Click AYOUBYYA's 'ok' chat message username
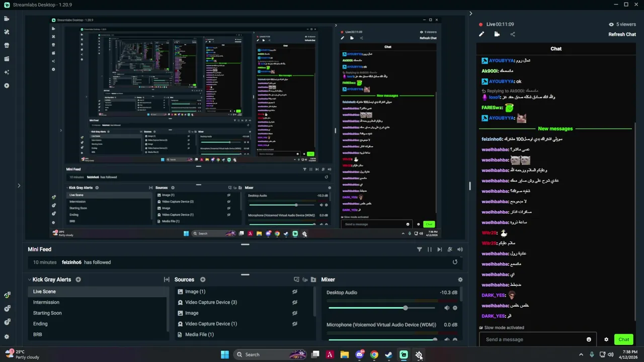644x362 pixels. pos(501,81)
